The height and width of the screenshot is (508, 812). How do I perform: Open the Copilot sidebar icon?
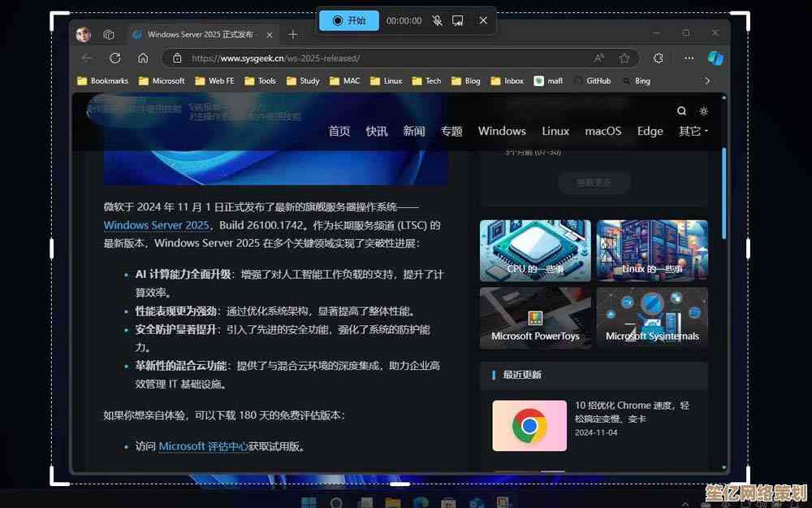pos(715,58)
